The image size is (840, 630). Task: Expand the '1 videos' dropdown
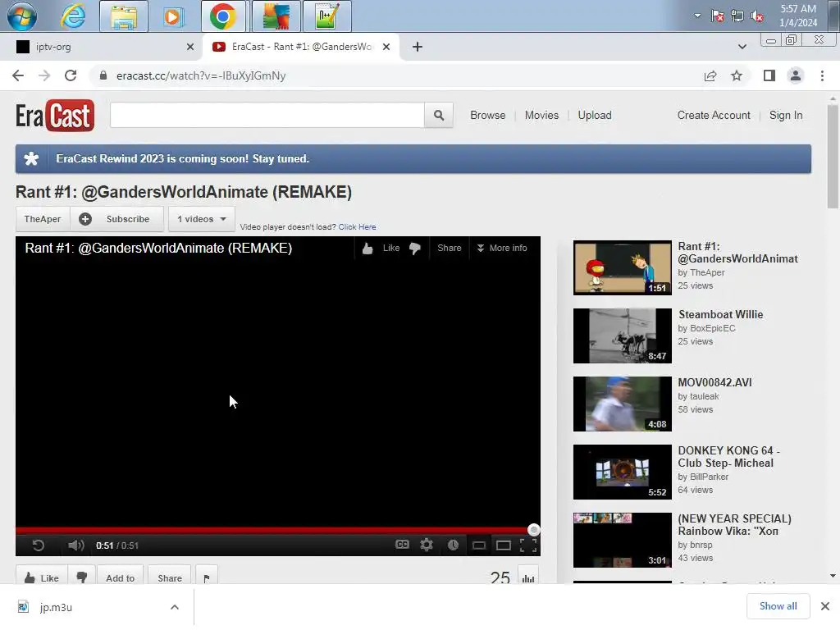coord(202,219)
